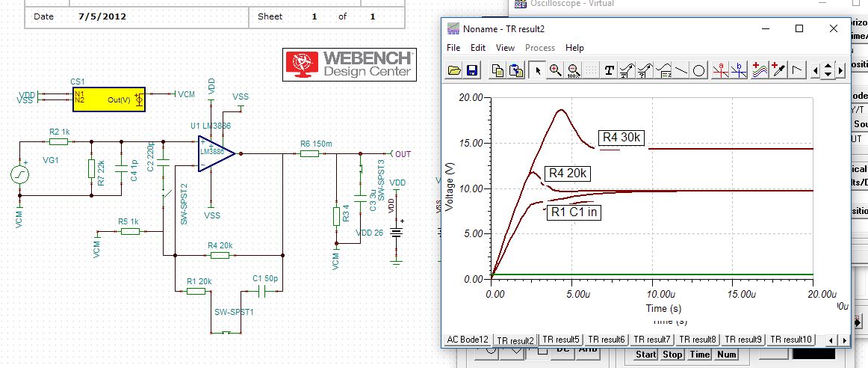This screenshot has width=868, height=368.
Task: Select the VDD 26 battery symbol
Action: tap(396, 233)
